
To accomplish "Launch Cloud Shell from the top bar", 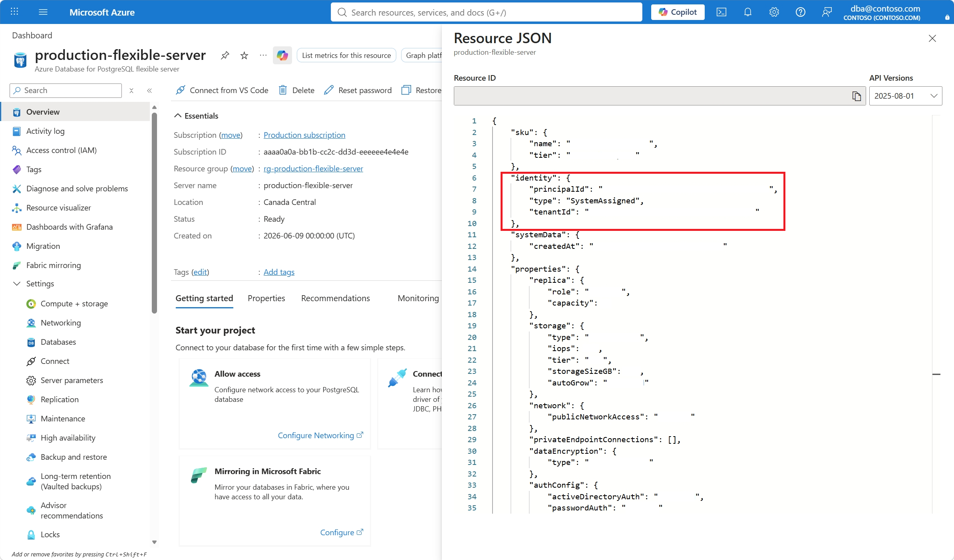I will [x=721, y=12].
